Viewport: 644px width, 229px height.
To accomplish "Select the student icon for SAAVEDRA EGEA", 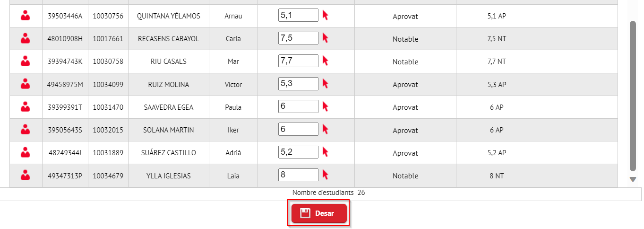I will pos(26,106).
